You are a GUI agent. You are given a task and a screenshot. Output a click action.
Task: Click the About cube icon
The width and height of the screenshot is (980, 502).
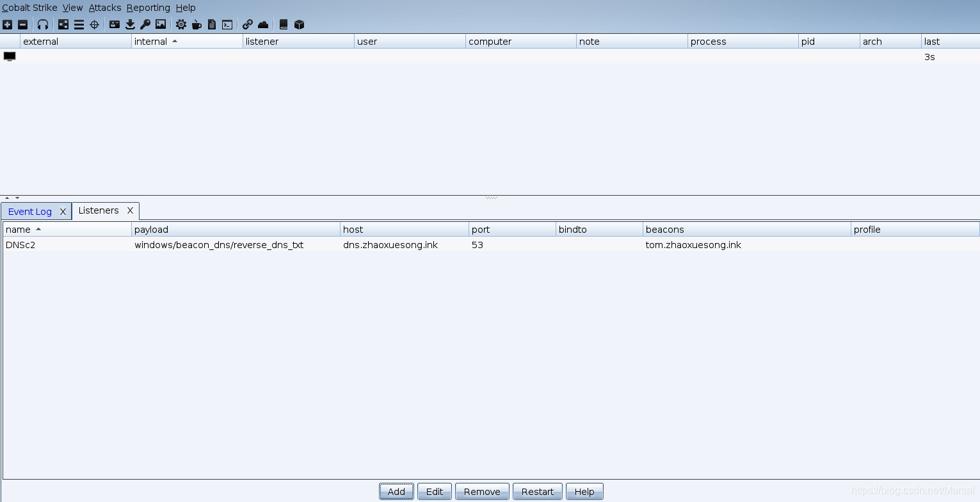pos(299,24)
